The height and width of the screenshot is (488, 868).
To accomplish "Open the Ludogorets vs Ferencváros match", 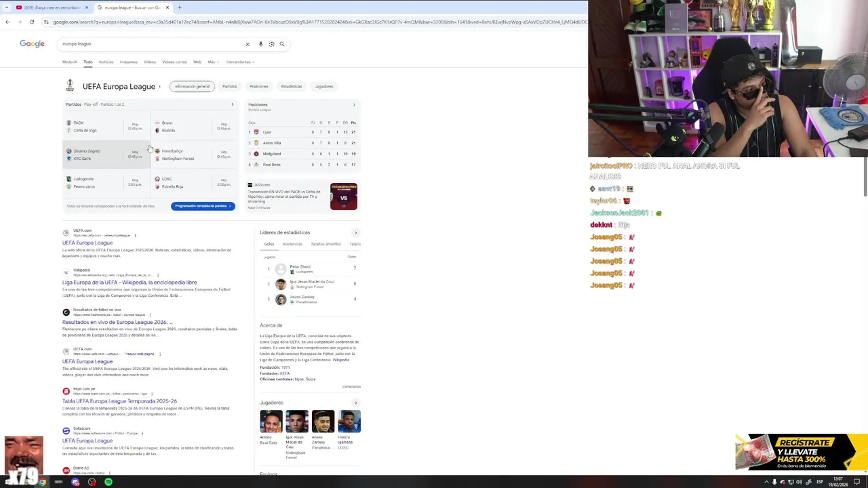I will coord(106,182).
